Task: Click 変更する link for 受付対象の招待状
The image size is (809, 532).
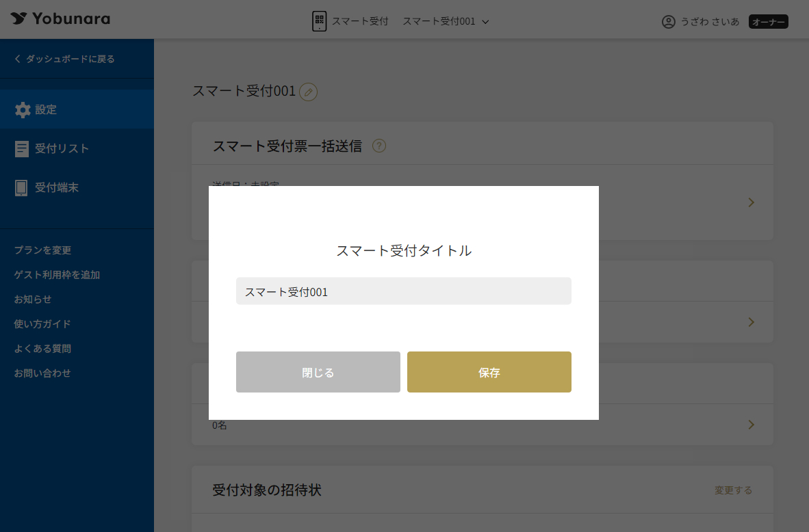Action: point(733,490)
